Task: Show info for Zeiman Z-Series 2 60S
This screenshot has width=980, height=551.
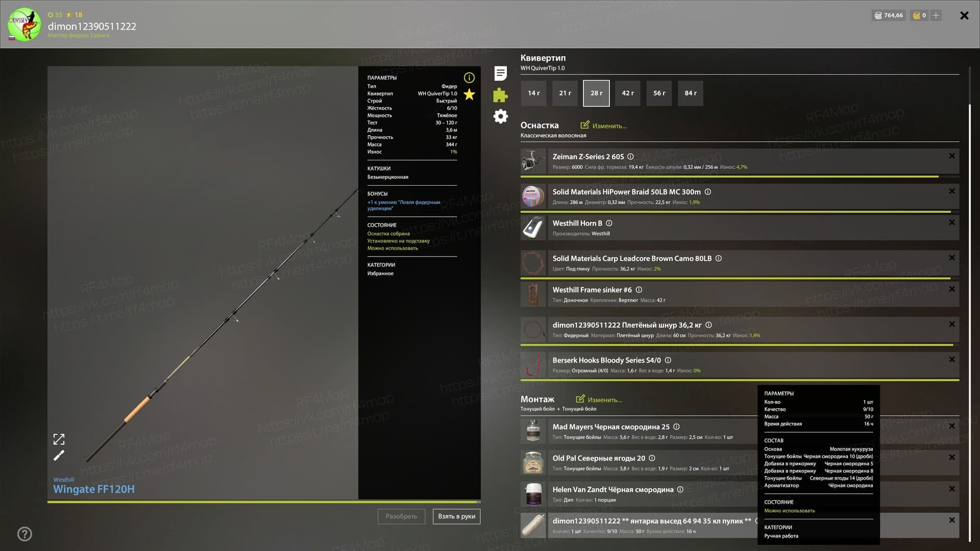Action: click(630, 157)
